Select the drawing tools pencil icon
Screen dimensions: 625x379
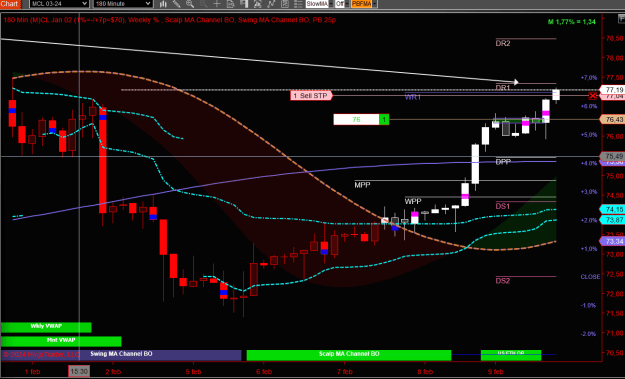point(177,4)
